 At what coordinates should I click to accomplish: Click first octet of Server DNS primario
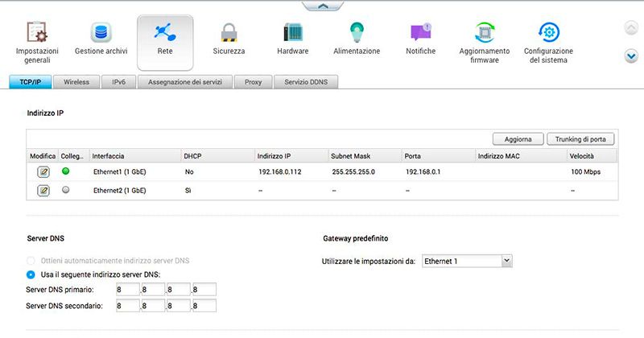[x=126, y=290]
